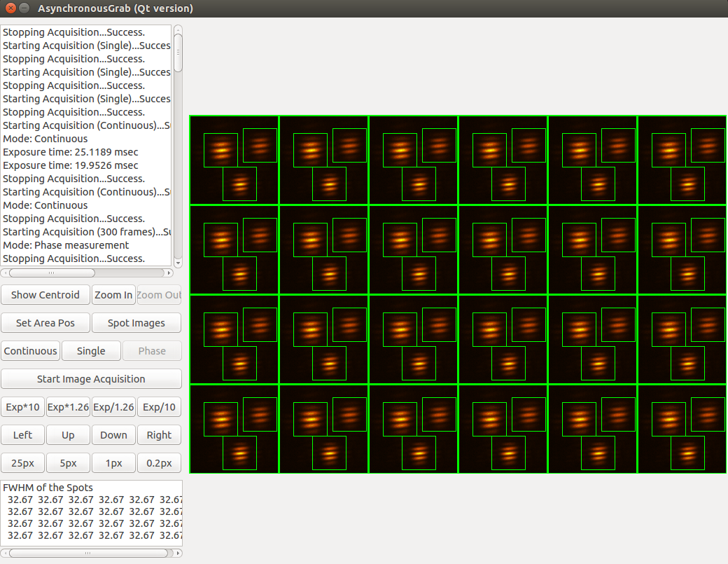Image resolution: width=728 pixels, height=564 pixels.
Task: Click FWHM panel horizontal scrollbar handle
Action: (x=88, y=553)
